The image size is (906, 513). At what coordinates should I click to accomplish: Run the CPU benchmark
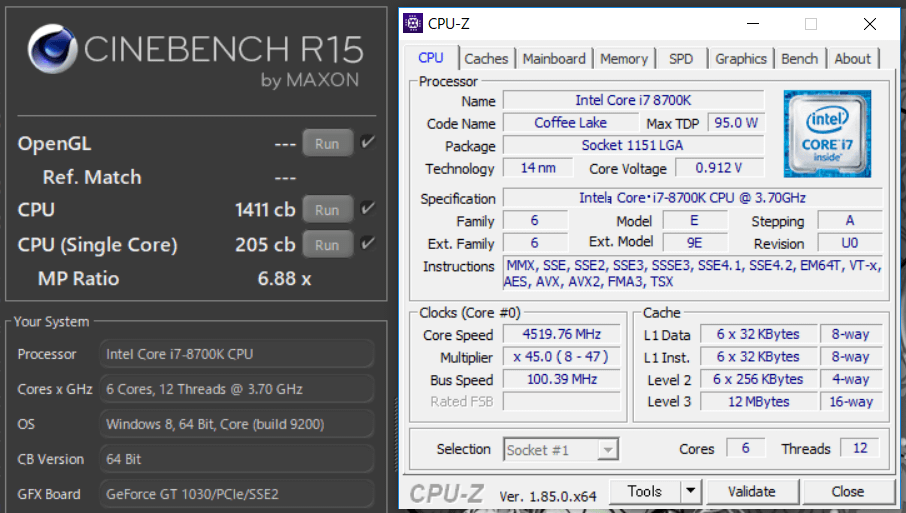pos(328,210)
